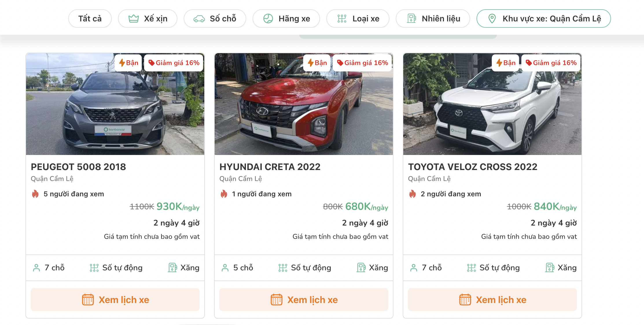Screen dimensions: 644x325
Task: Open TOYOTA VELOZ CROSS 2022 title
Action: pyautogui.click(x=473, y=167)
